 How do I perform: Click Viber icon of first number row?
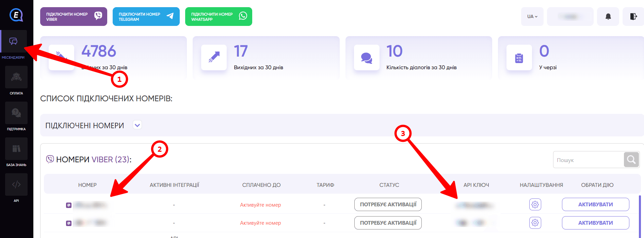(x=69, y=205)
